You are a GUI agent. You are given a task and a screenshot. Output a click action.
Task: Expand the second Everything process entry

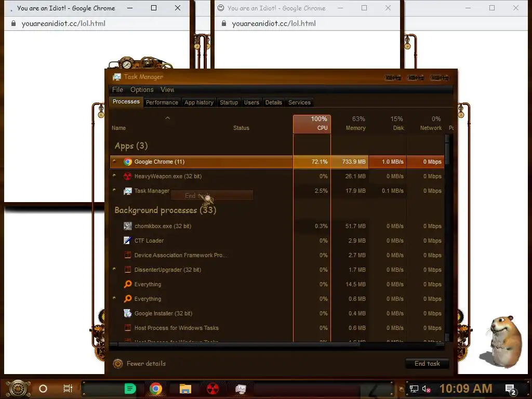pos(114,299)
